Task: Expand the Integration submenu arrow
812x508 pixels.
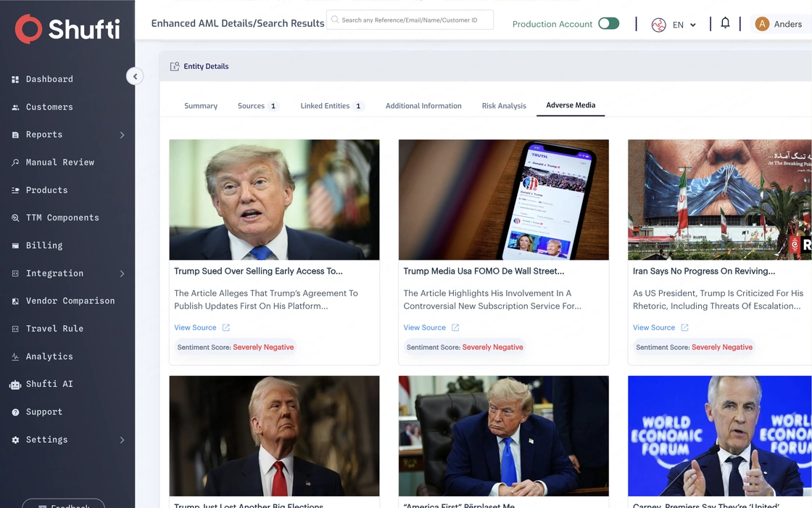Action: pos(123,274)
